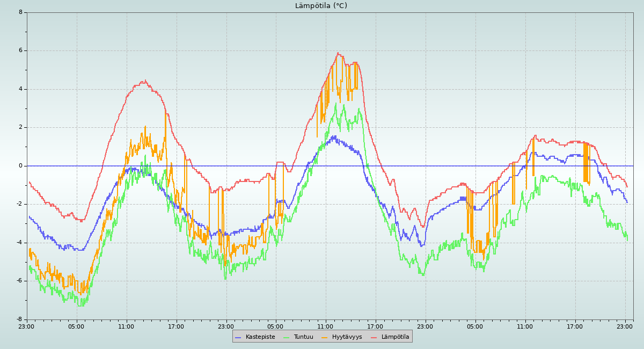
Task: Click the green Tuntuu legend line marker
Action: click(x=287, y=337)
